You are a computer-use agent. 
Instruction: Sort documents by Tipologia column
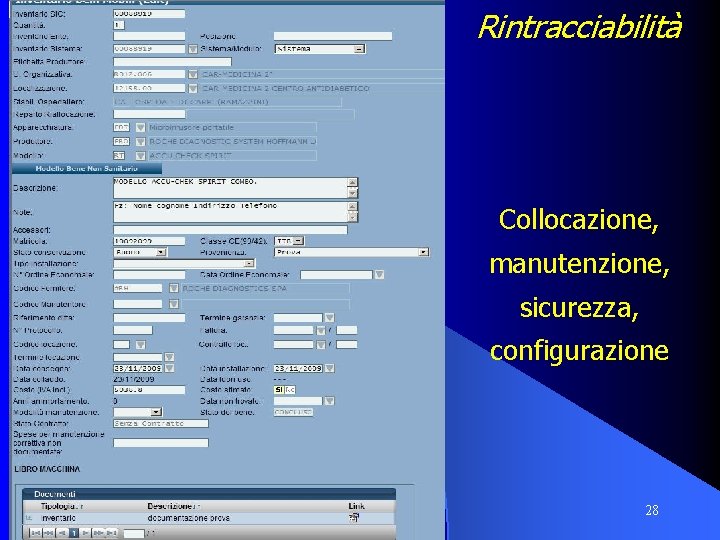62,506
